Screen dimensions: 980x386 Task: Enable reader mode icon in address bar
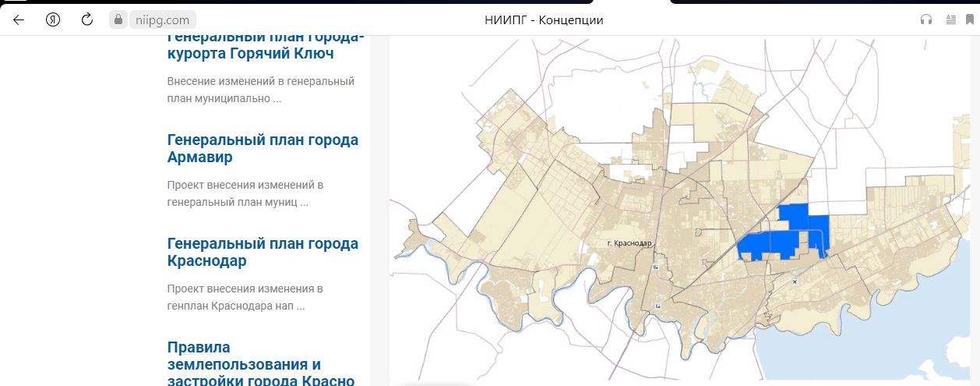tap(950, 20)
